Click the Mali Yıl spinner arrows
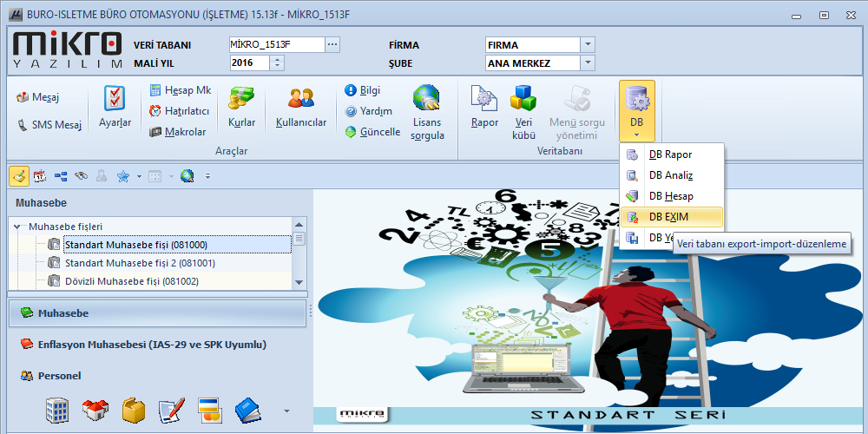The image size is (868, 434). (278, 63)
